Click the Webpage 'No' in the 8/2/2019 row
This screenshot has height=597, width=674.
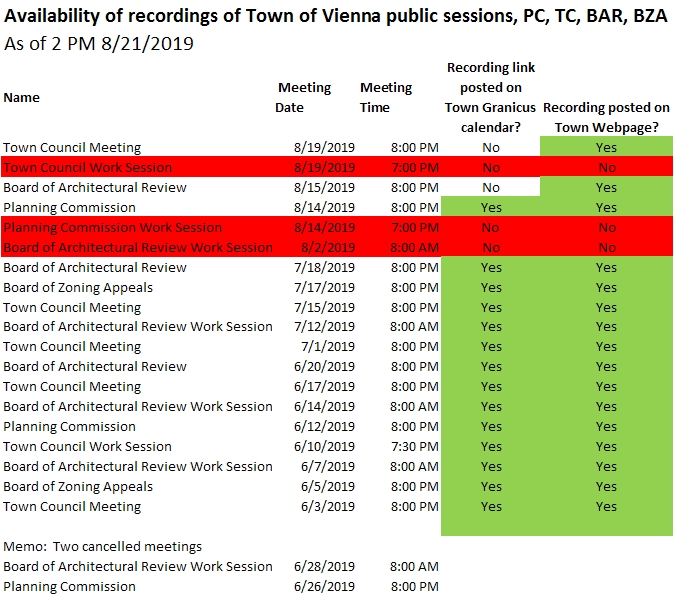607,248
